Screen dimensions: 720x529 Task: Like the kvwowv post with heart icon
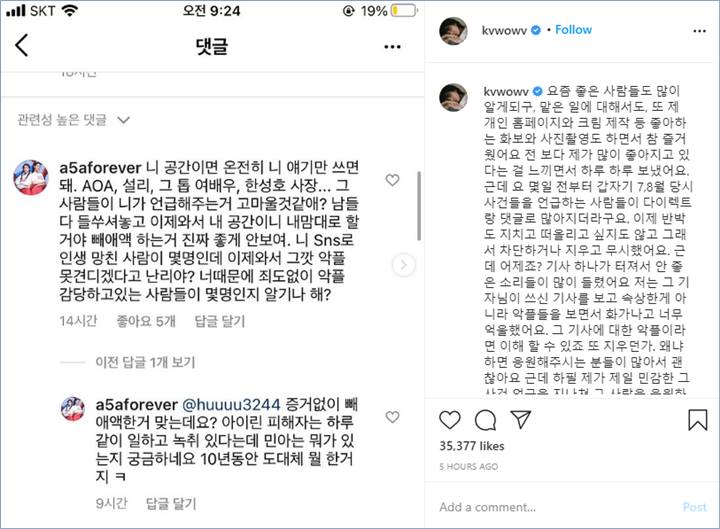pyautogui.click(x=450, y=420)
